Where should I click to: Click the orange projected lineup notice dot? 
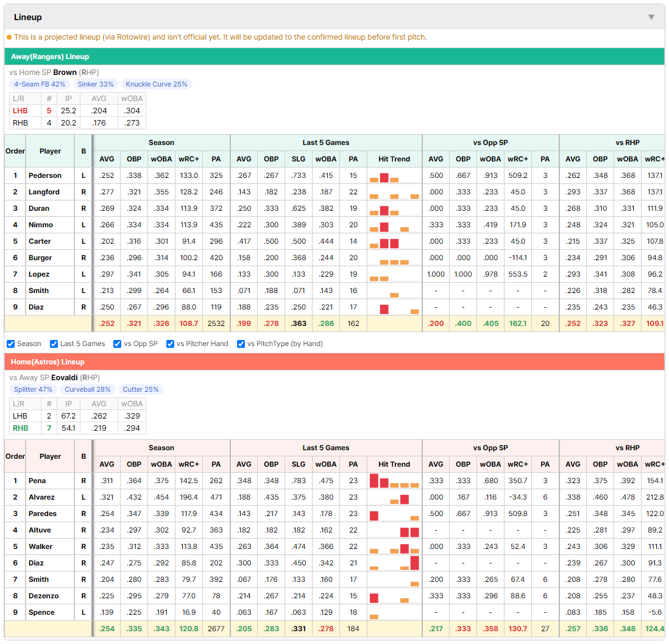point(9,37)
